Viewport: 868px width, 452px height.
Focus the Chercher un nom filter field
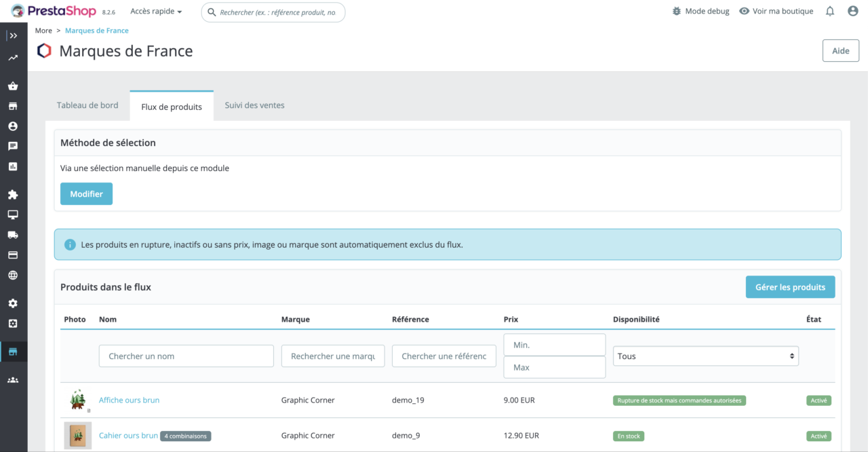[186, 356]
